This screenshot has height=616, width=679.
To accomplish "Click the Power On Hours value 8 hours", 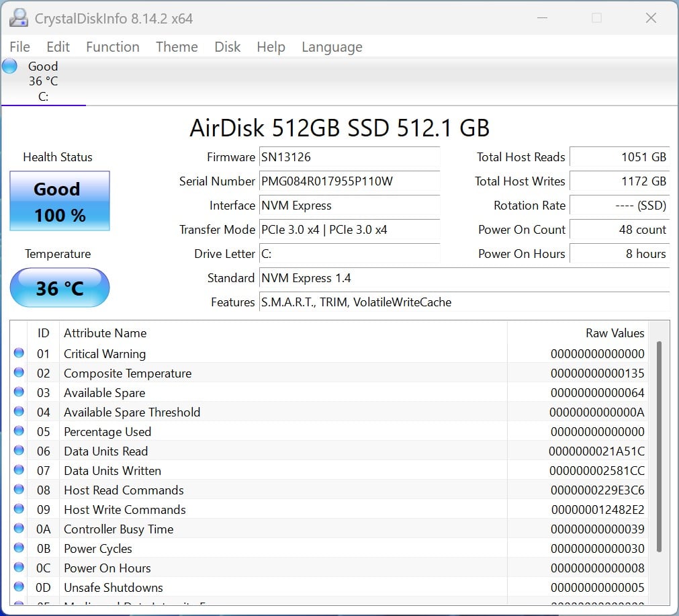I will [620, 254].
